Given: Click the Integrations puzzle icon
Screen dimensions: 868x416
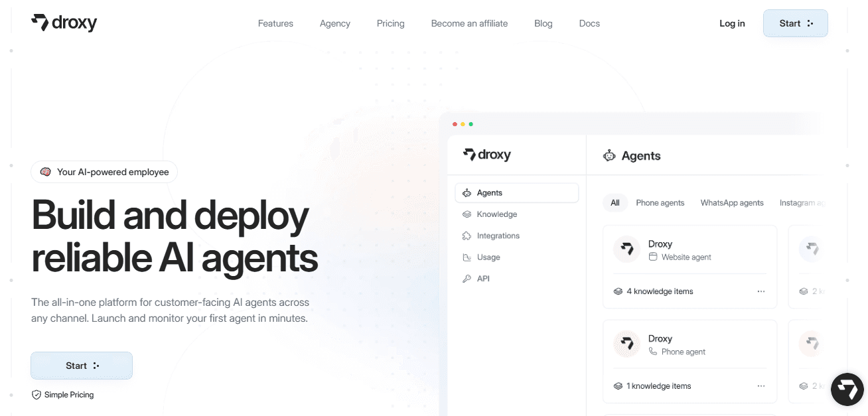Looking at the screenshot, I should pos(467,236).
